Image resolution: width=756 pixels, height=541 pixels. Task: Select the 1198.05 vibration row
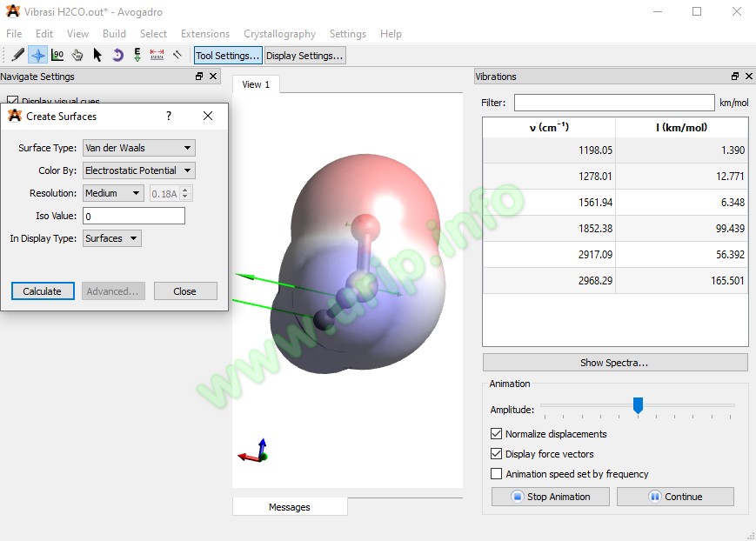[615, 150]
